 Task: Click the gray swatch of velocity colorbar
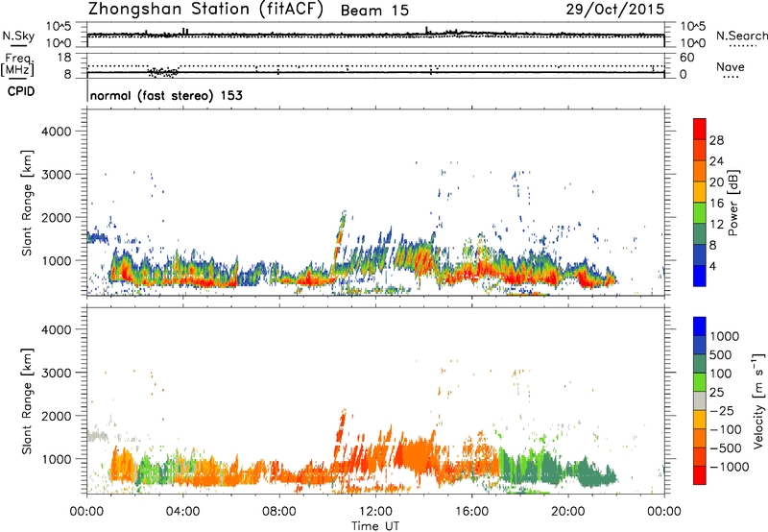pyautogui.click(x=700, y=401)
